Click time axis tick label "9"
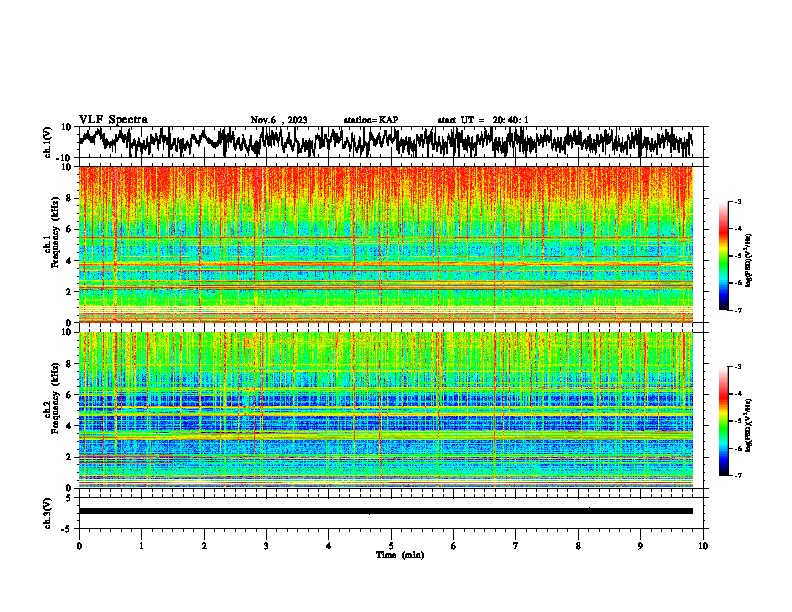The height and width of the screenshot is (612, 792). tap(640, 546)
